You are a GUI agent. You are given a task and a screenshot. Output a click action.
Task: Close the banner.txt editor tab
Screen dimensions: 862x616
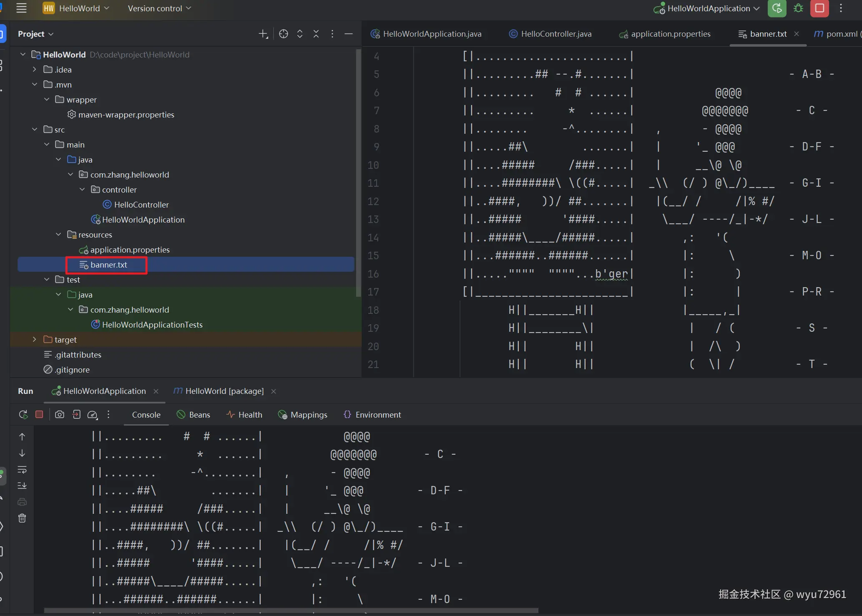[x=797, y=34]
